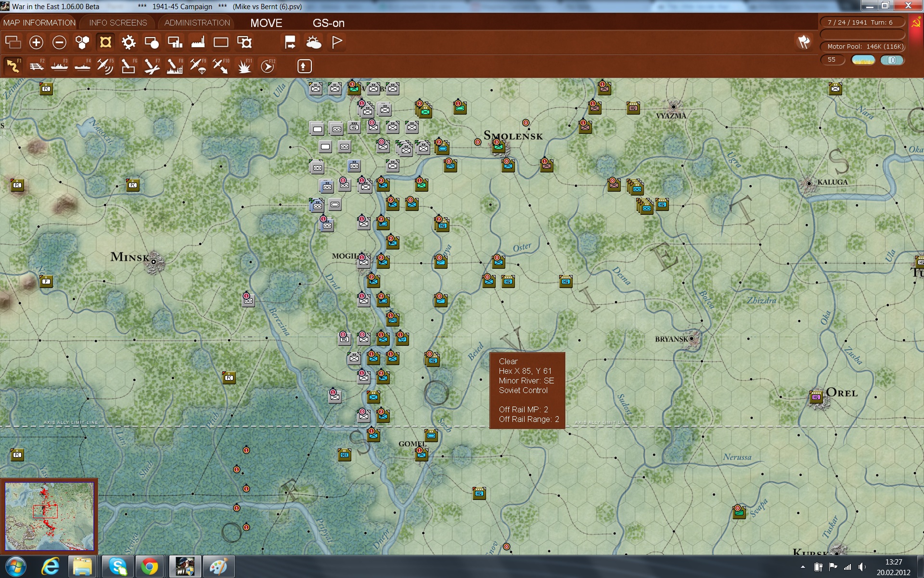Select the warship icon mode (F3)
This screenshot has height=578, width=924.
(59, 66)
